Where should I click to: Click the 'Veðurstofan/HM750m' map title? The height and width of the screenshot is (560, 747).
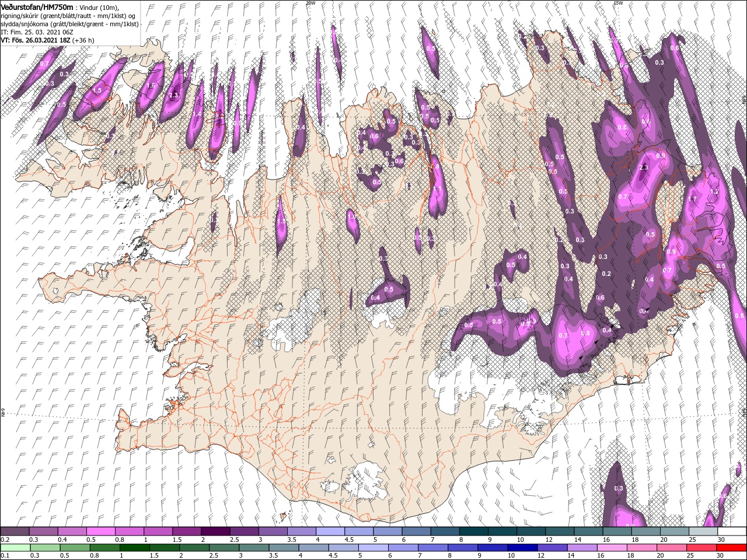[x=37, y=6]
